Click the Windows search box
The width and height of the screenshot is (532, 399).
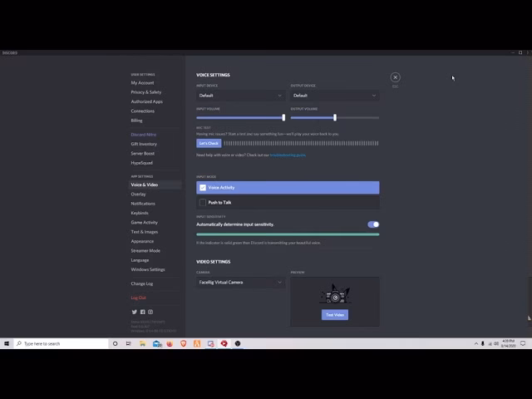[61, 343]
